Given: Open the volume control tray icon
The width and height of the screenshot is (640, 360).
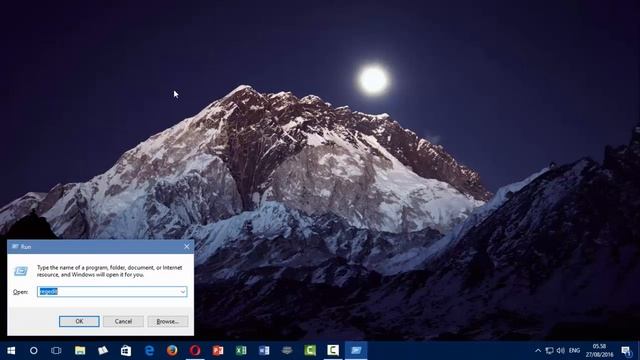Looking at the screenshot, I should [x=560, y=351].
